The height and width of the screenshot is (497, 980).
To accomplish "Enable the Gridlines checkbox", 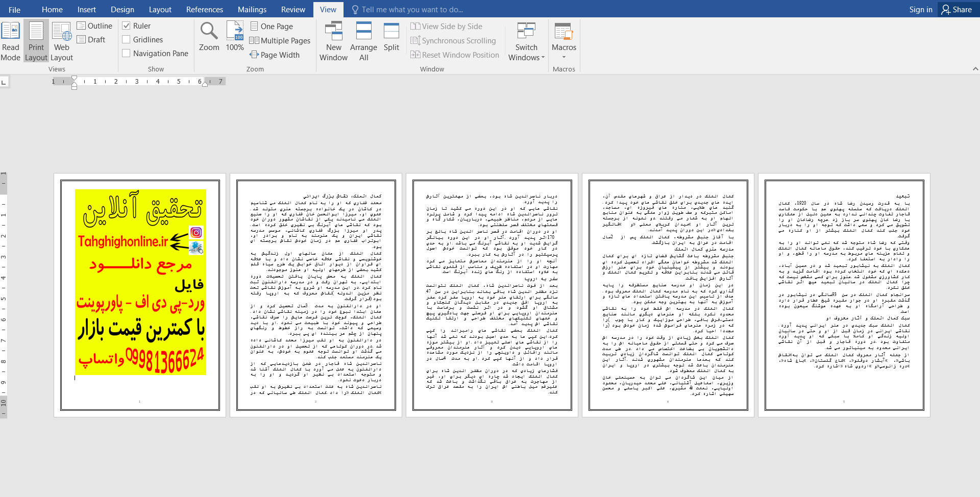I will tap(127, 39).
